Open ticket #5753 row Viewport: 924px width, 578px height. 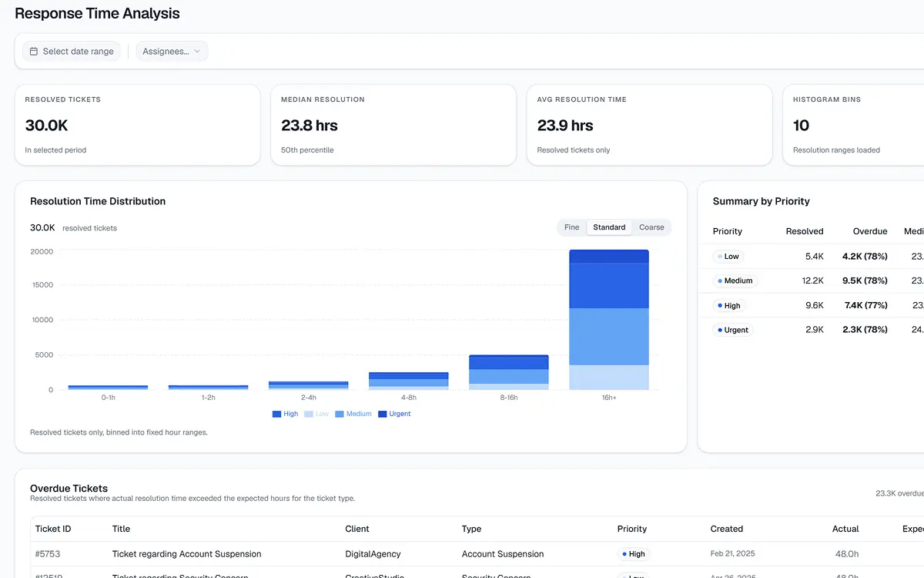[x=477, y=553]
